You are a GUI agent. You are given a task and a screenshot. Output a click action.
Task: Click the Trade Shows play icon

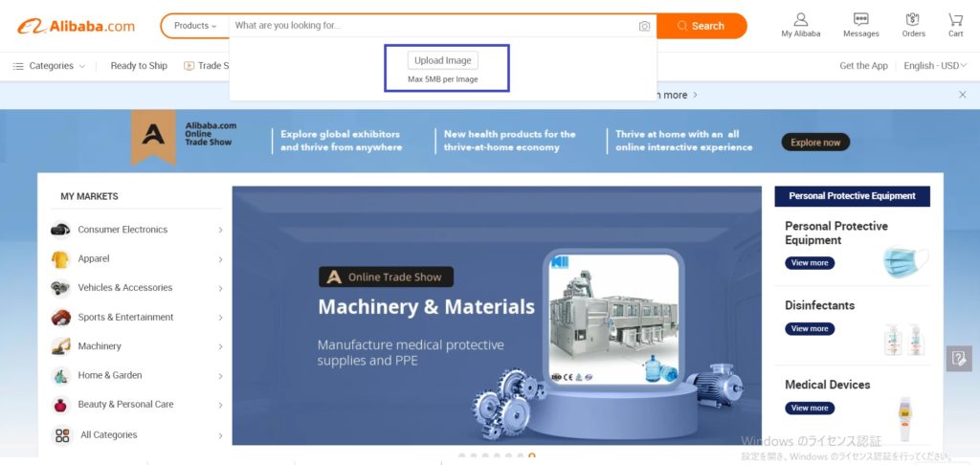click(x=189, y=66)
